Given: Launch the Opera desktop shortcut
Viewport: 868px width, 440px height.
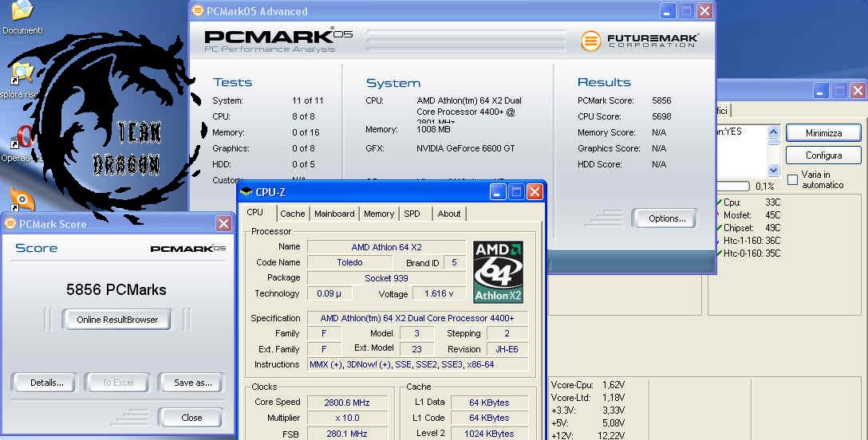Looking at the screenshot, I should click(x=23, y=138).
